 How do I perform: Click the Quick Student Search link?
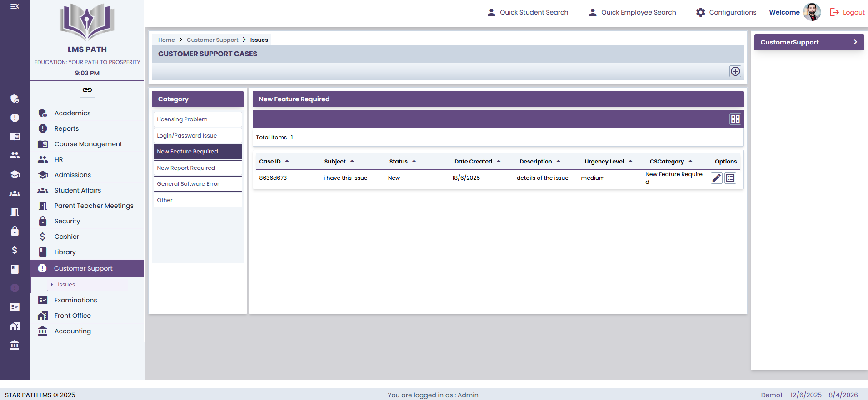tap(534, 12)
